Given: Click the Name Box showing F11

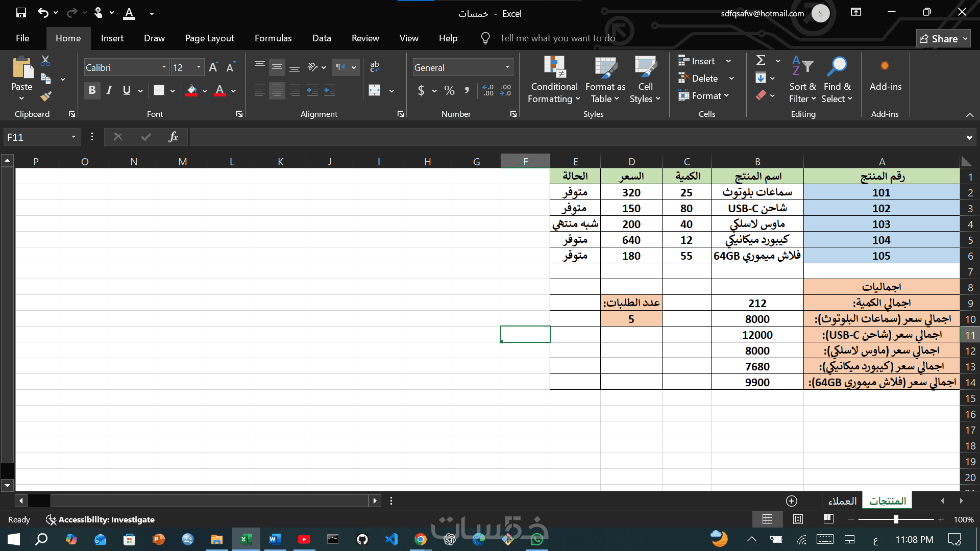Looking at the screenshot, I should pyautogui.click(x=36, y=137).
